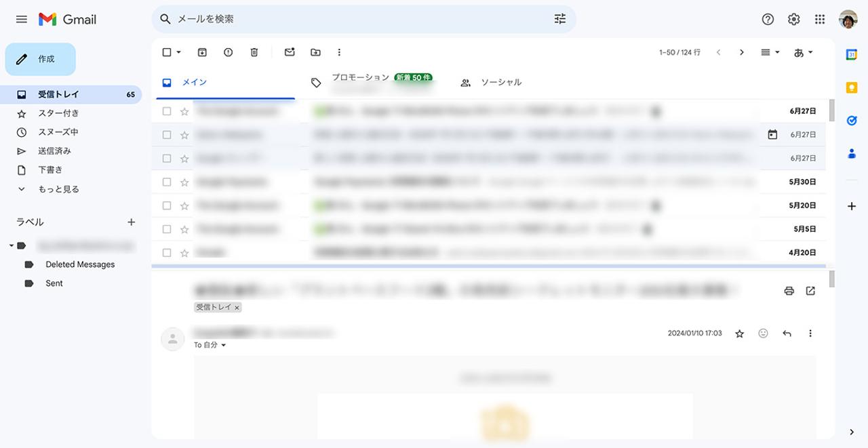Viewport: 868px width, 448px height.
Task: Open Google Calendar from the right sidebar
Action: tap(851, 53)
